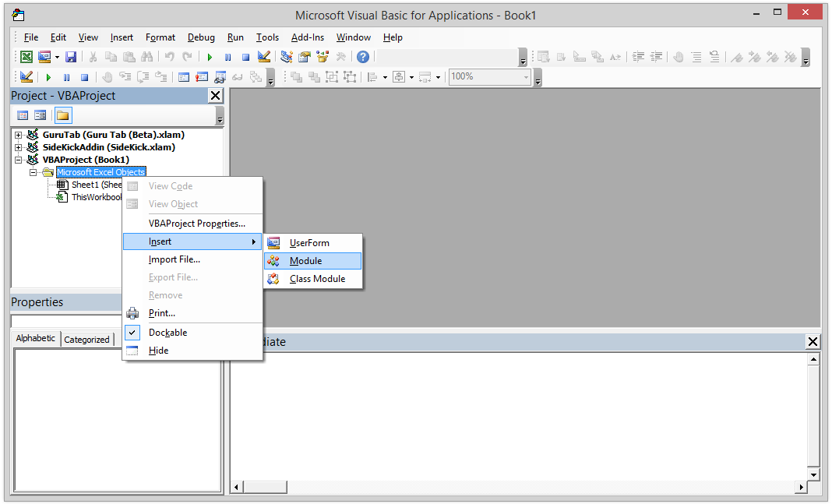Click Hide in context menu
This screenshot has height=504, width=832.
coord(192,351)
